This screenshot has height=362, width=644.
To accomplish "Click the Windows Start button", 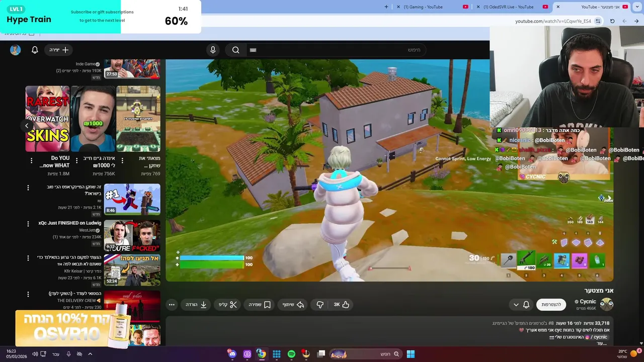I will (411, 354).
